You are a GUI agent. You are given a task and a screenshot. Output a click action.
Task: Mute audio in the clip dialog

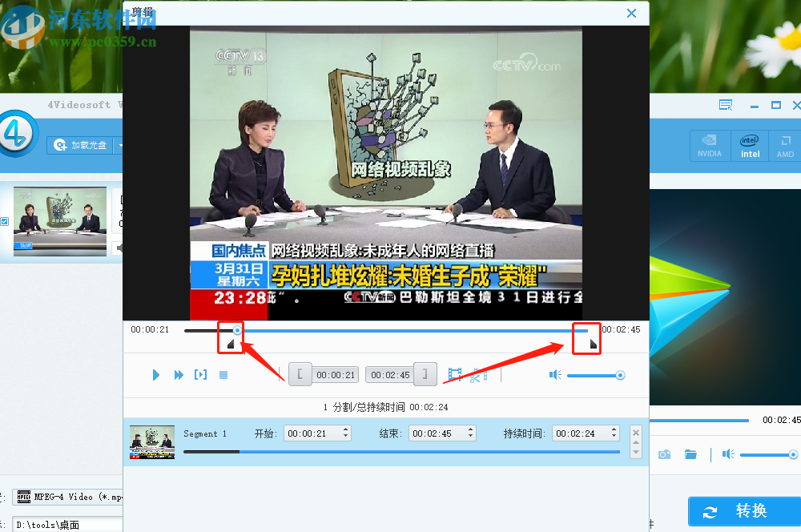[x=555, y=375]
